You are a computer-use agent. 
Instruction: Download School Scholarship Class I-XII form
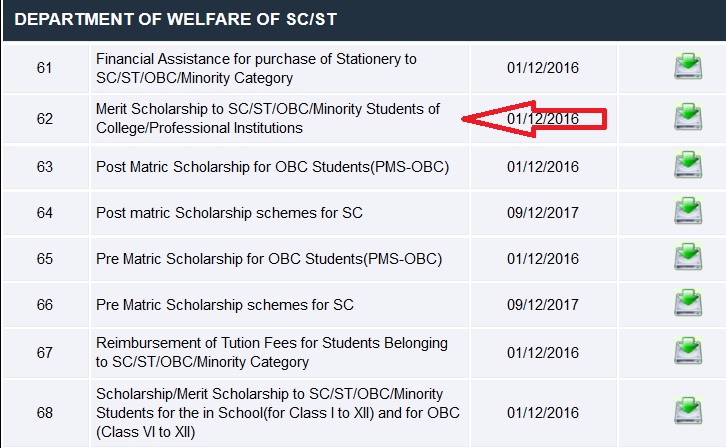click(x=687, y=410)
